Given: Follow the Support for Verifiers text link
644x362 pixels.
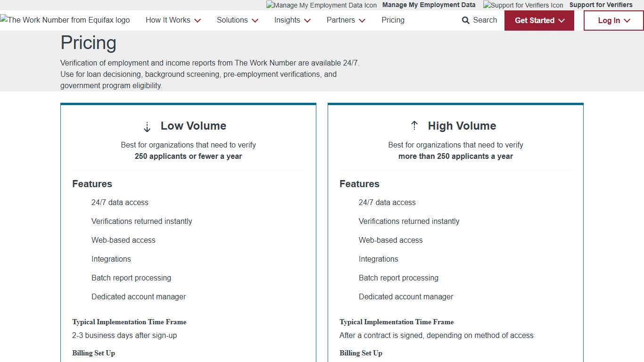Looking at the screenshot, I should coord(601,5).
